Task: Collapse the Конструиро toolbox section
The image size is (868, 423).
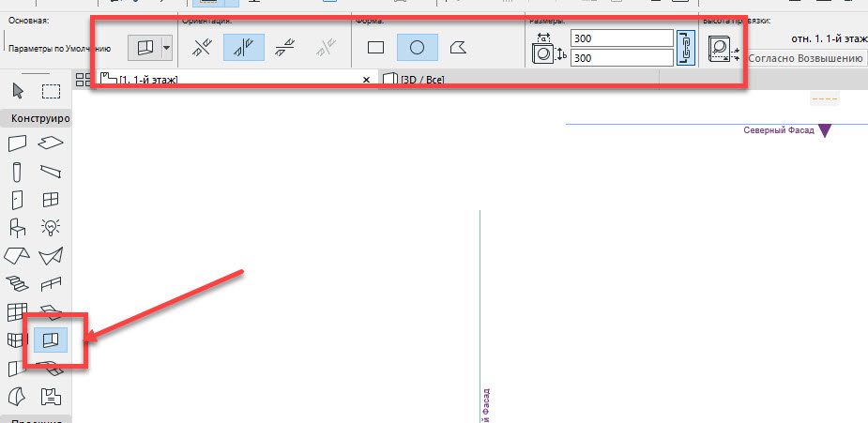Action: pos(36,119)
